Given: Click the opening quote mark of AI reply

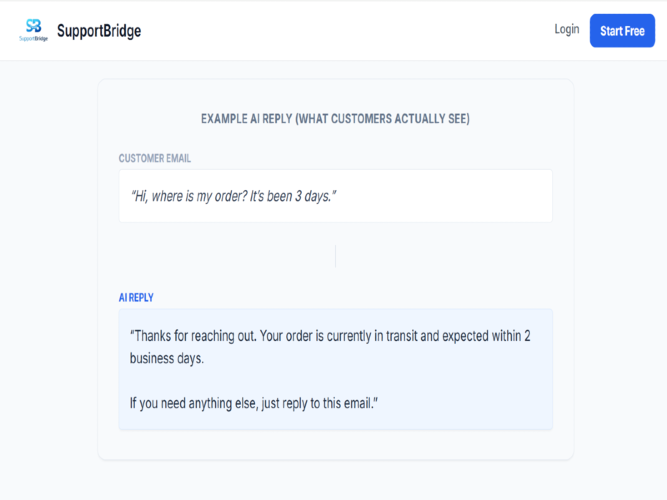Looking at the screenshot, I should point(132,336).
